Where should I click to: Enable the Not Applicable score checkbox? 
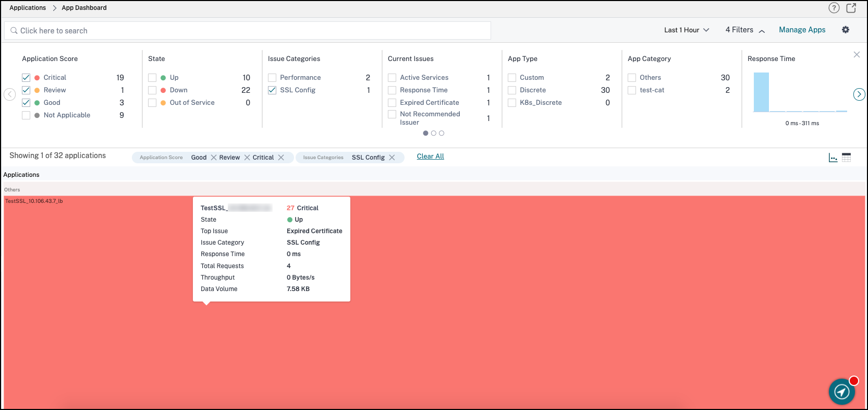pyautogui.click(x=26, y=115)
